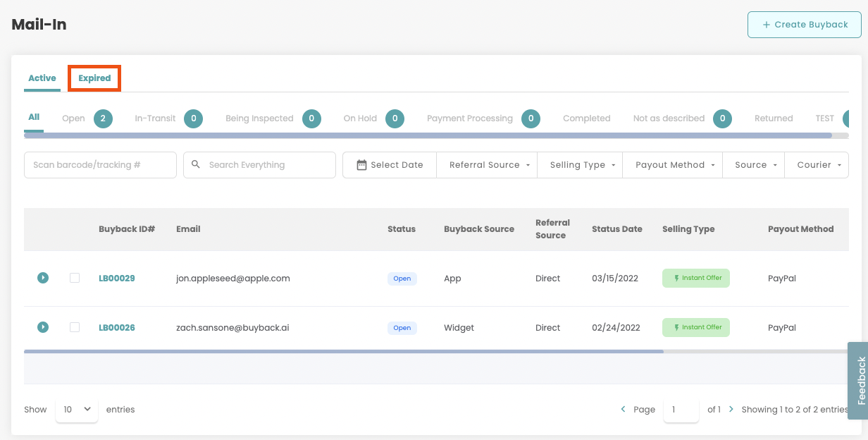Select the Returned status tab
Screen dimensions: 868x440
point(774,118)
